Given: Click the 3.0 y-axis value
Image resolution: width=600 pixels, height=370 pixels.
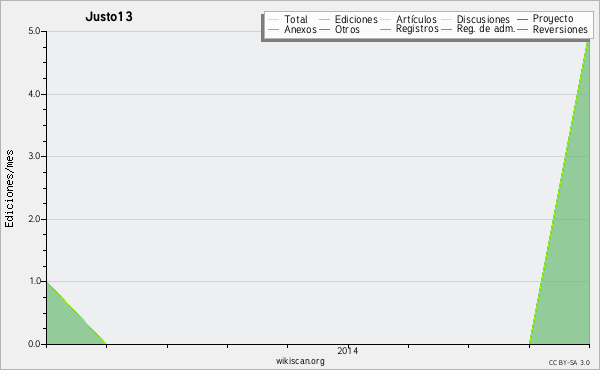Looking at the screenshot, I should coord(34,156).
